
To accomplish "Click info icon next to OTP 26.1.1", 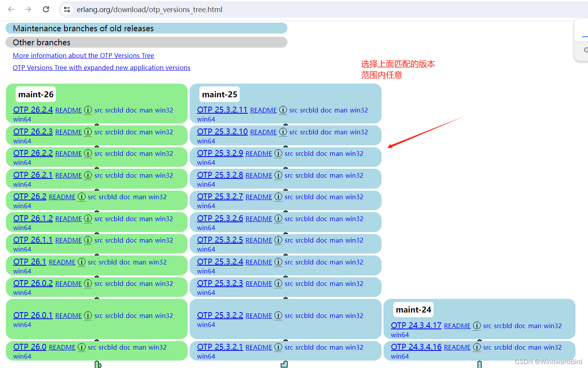I will click(88, 240).
